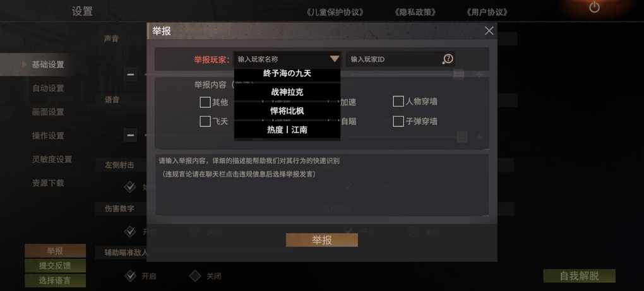This screenshot has height=291, width=644.
Task: Click the minus icon under 语音
Action: 131,135
